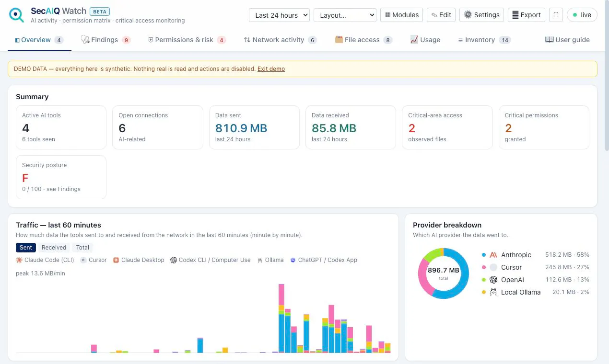The image size is (609, 364).
Task: Open Settings with gear icon
Action: click(482, 15)
